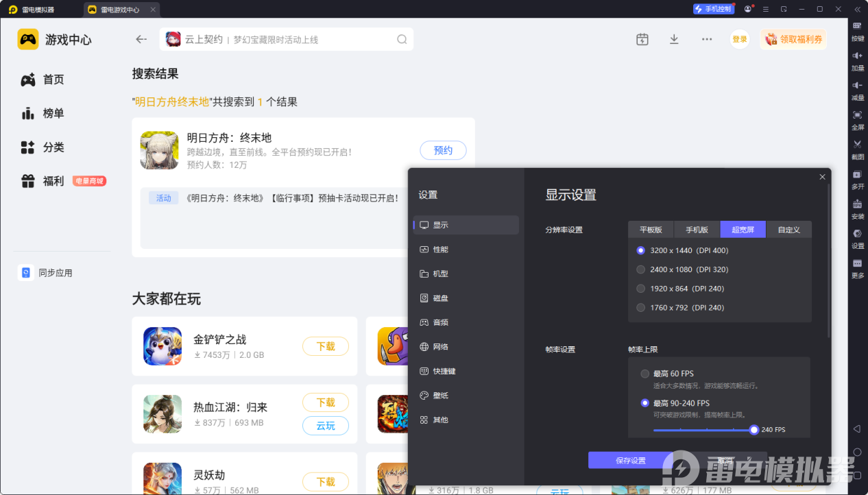
Task: Click the volume up (加量) icon
Action: 857,56
